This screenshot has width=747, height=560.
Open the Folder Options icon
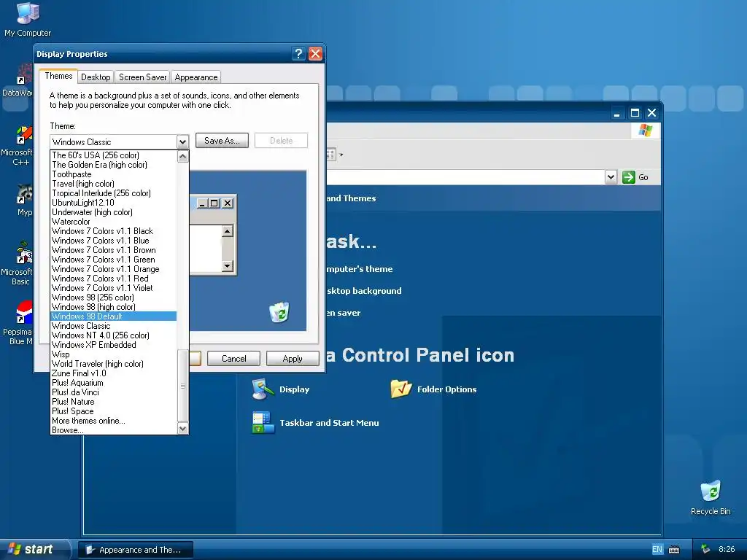pyautogui.click(x=400, y=389)
